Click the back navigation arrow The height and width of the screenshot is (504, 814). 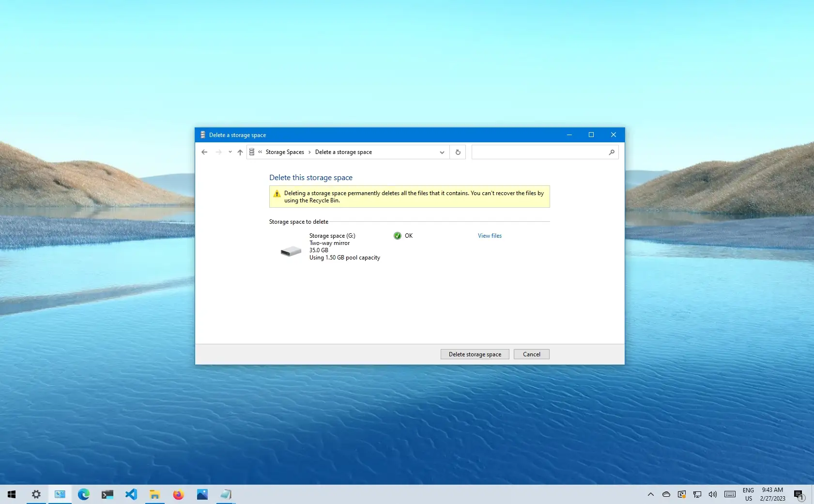click(x=204, y=152)
